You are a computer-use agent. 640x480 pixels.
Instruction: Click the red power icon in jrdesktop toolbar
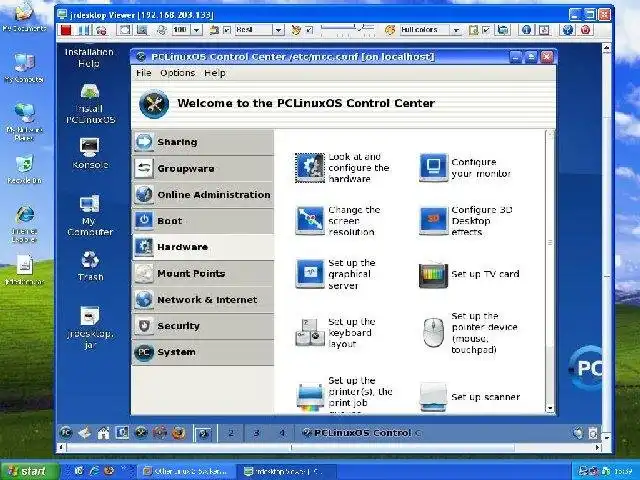(586, 30)
